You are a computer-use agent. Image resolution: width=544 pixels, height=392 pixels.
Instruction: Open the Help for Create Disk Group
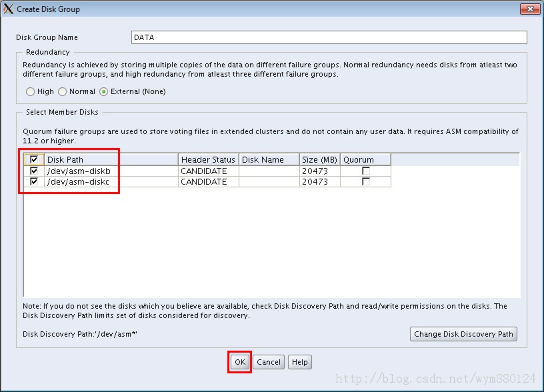point(299,361)
